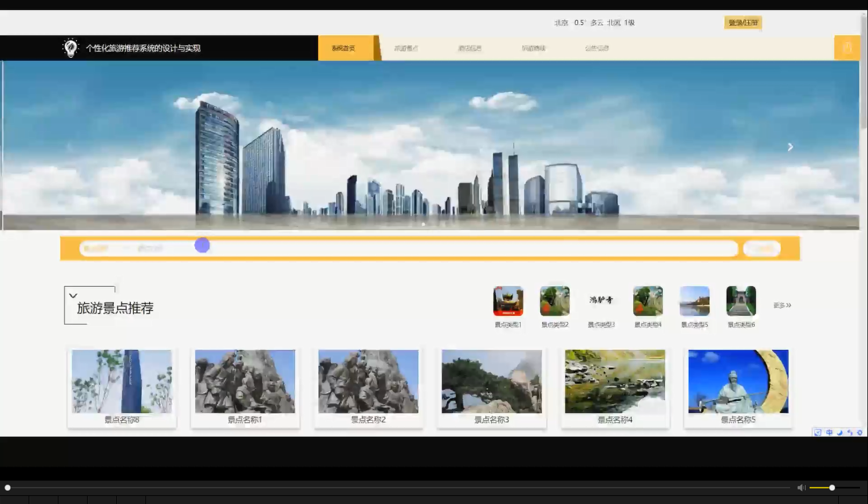Click the first search input field in the orange bar

pyautogui.click(x=96, y=249)
